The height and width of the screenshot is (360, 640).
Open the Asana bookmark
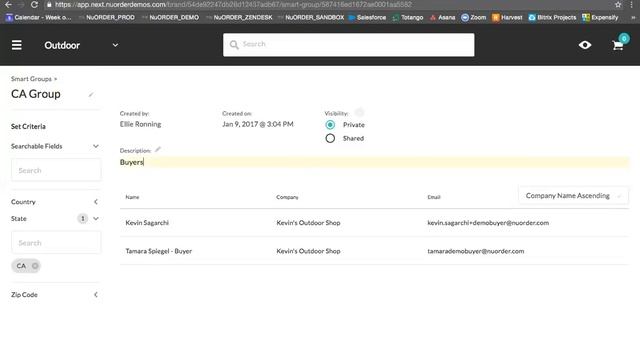(442, 18)
